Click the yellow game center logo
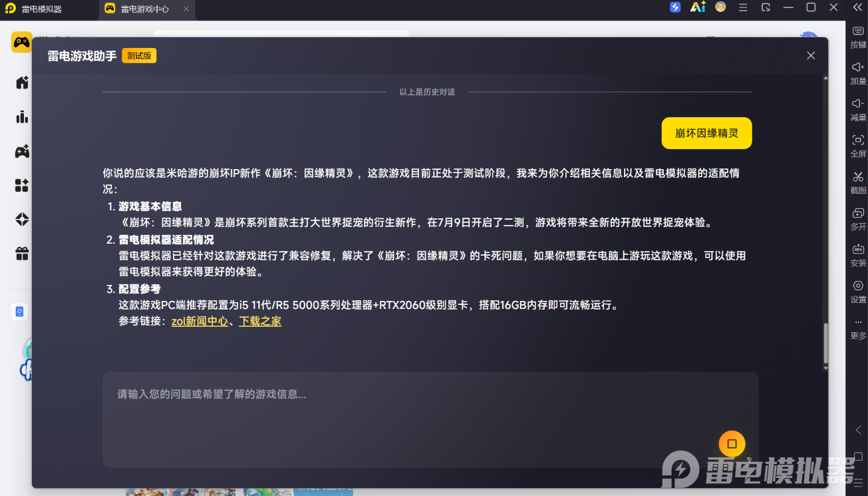 point(21,42)
